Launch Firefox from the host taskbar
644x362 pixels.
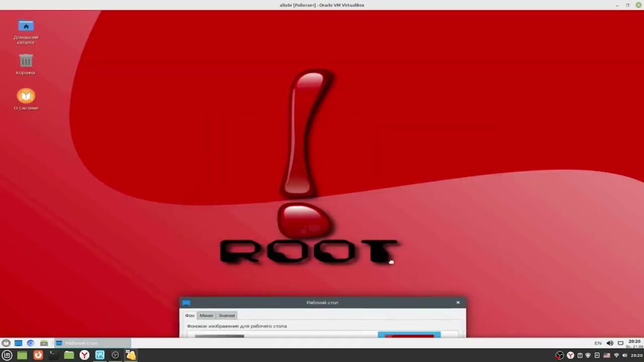pos(38,355)
